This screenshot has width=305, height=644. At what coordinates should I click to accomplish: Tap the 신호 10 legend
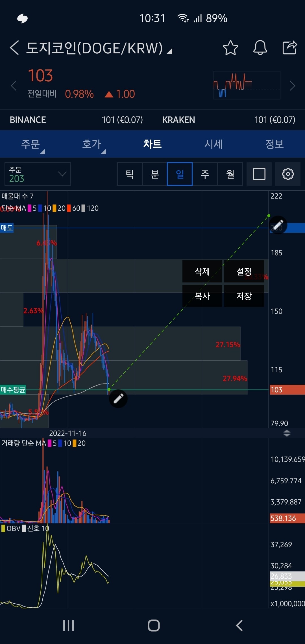[x=36, y=528]
